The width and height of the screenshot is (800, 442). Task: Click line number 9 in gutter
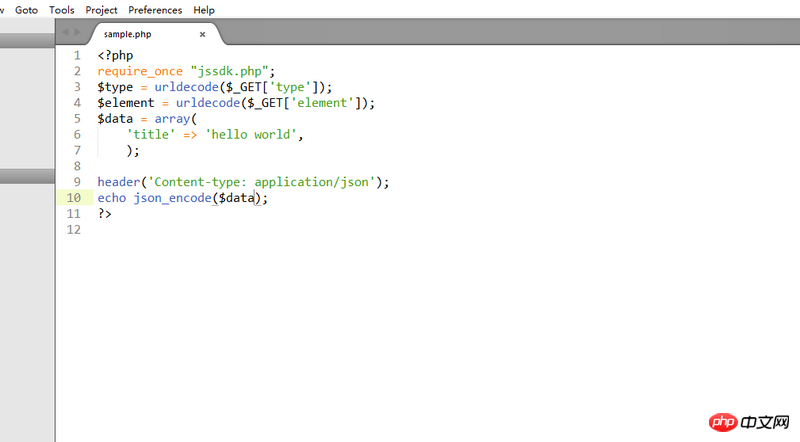[77, 182]
